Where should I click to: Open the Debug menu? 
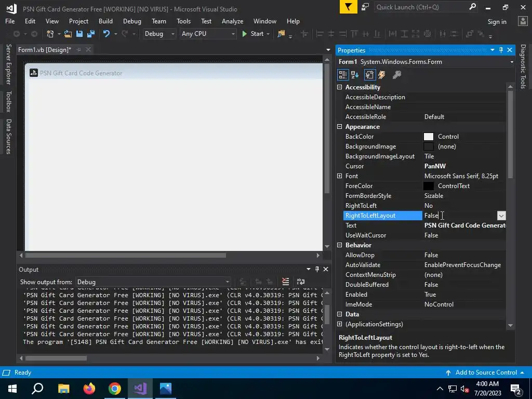[x=132, y=21]
